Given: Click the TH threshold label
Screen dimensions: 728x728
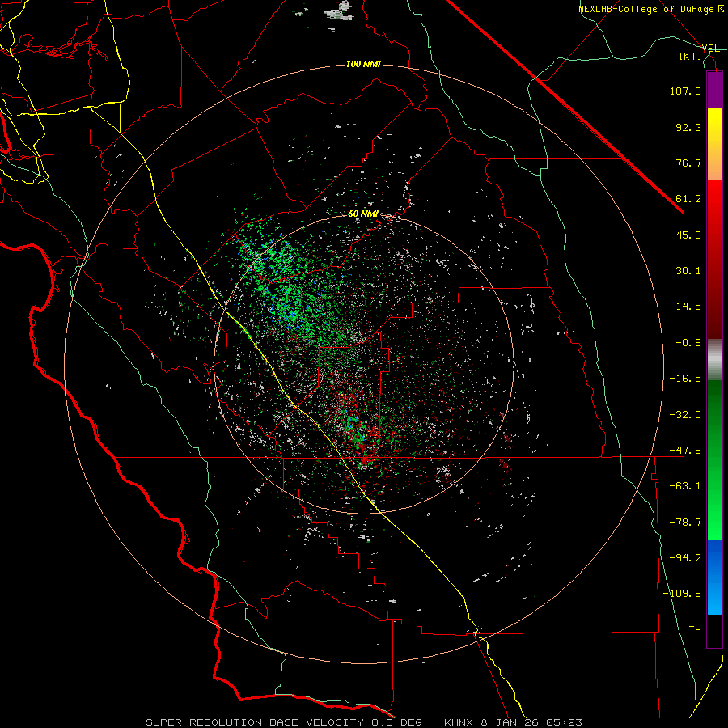Looking at the screenshot, I should [x=695, y=630].
